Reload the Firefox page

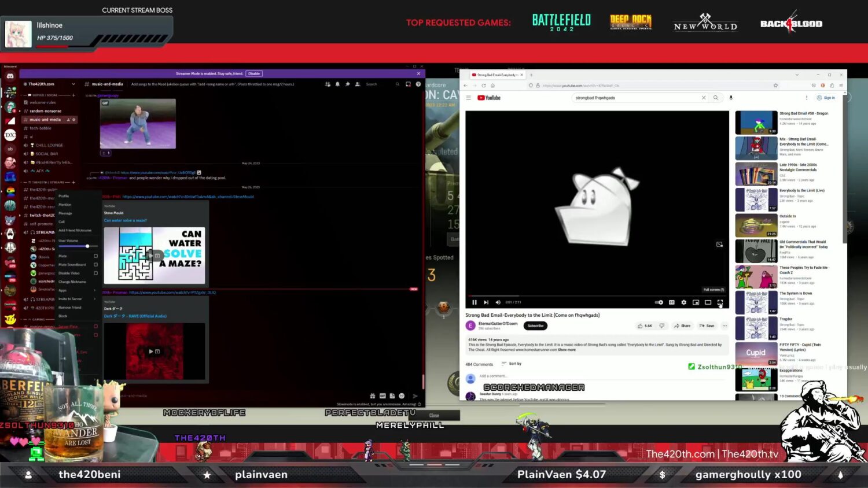(x=484, y=86)
